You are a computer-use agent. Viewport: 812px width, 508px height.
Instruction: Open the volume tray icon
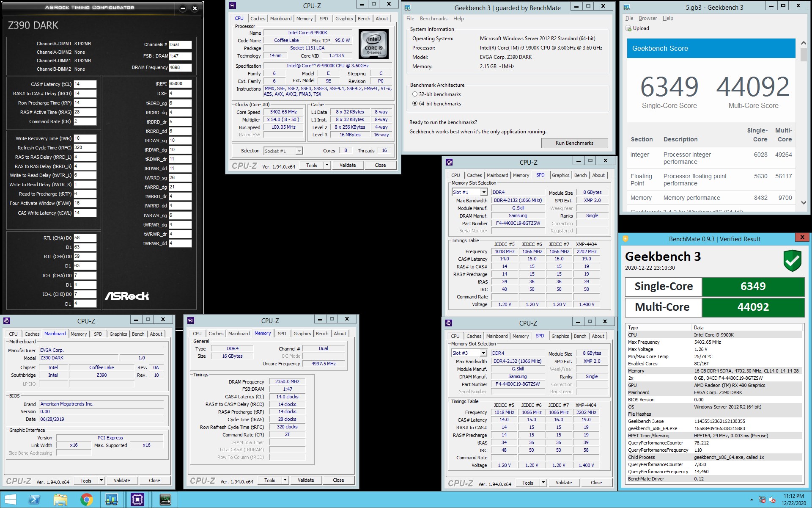(772, 500)
